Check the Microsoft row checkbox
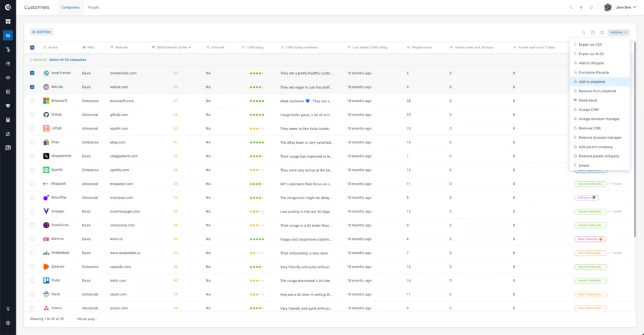The image size is (644, 335). [32, 101]
